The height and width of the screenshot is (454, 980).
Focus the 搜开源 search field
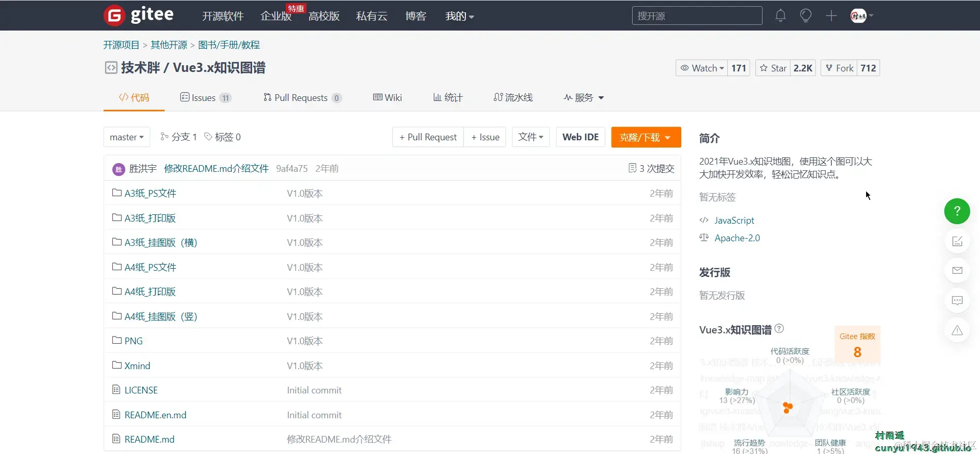click(x=697, y=16)
